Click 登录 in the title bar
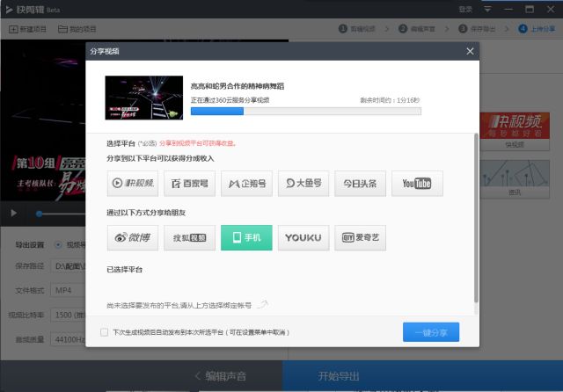Image resolution: width=563 pixels, height=392 pixels. tap(465, 10)
